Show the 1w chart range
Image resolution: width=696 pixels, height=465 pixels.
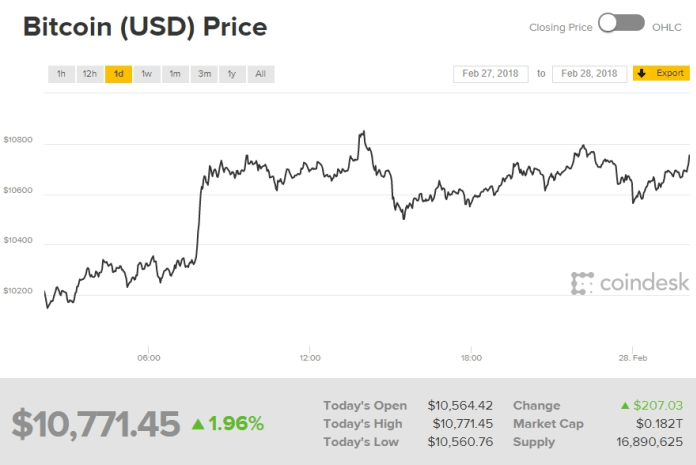click(x=147, y=74)
